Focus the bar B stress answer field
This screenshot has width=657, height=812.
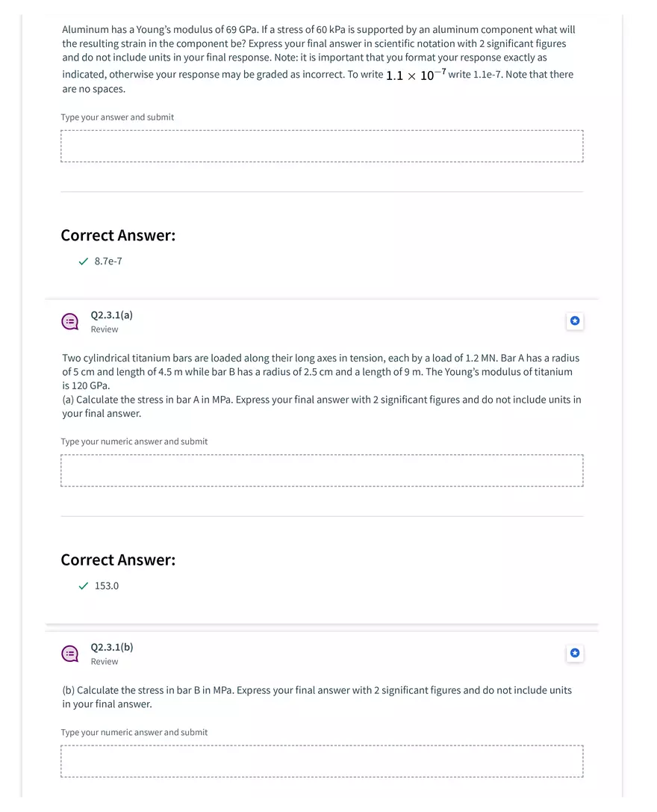coord(322,761)
